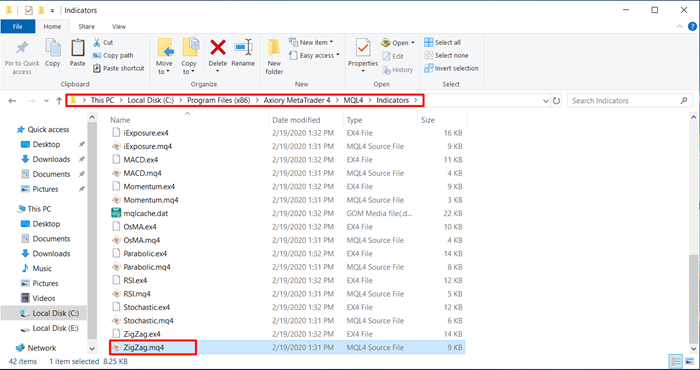Cut the selected file with scissors icon
This screenshot has height=370, width=700.
[103, 42]
